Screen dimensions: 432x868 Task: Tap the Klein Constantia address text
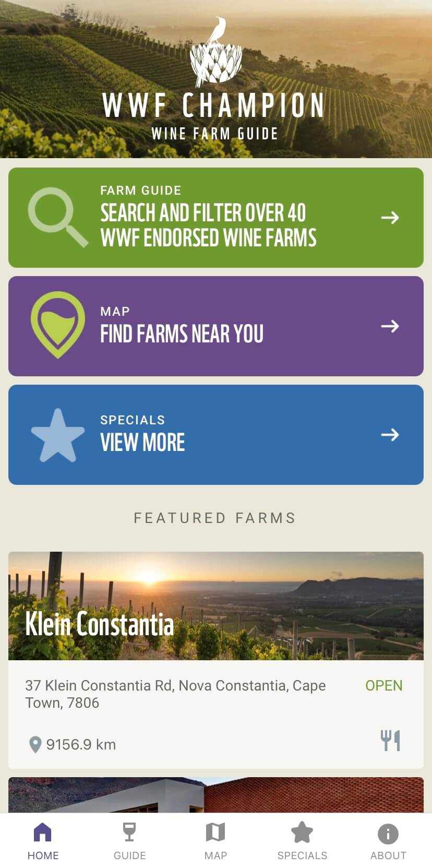175,694
